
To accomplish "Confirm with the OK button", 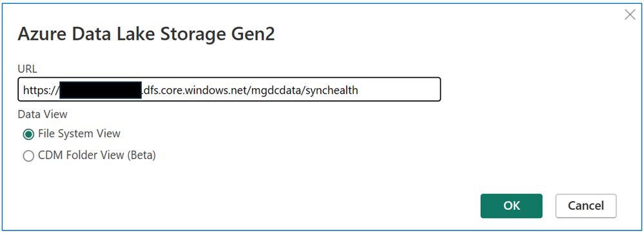I will click(x=511, y=206).
